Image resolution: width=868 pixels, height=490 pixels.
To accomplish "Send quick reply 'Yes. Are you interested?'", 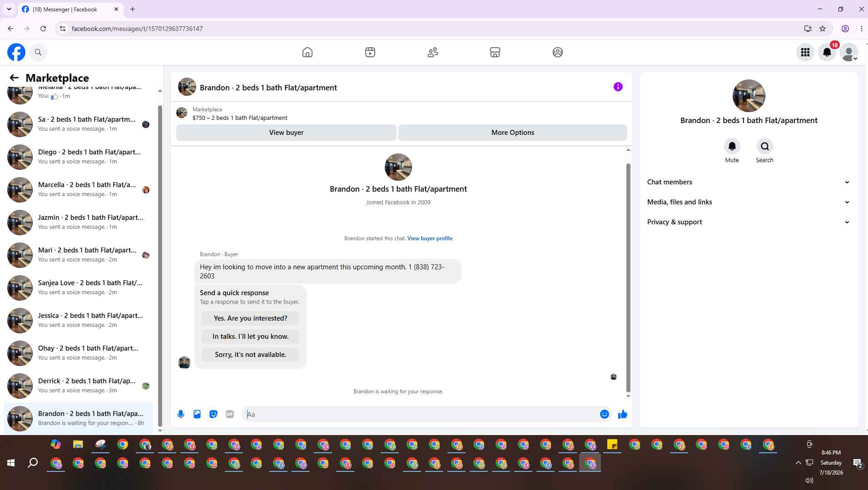I will coord(251,318).
